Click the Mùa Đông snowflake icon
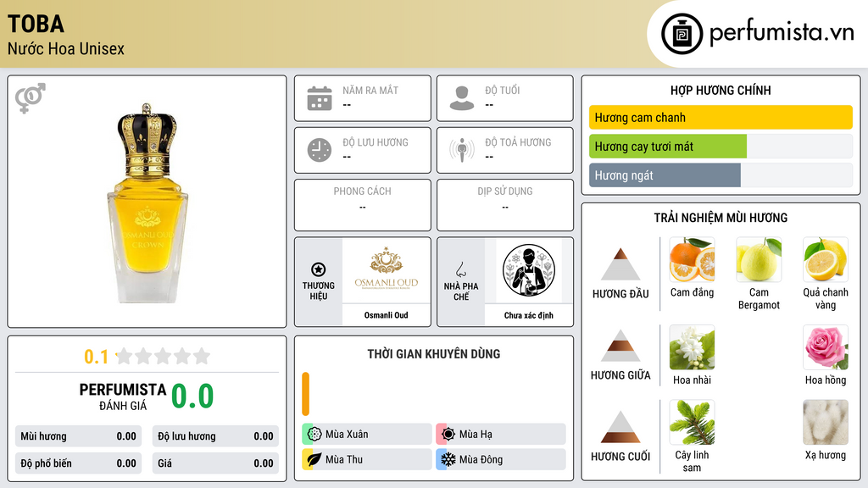868x488 pixels. [x=448, y=459]
